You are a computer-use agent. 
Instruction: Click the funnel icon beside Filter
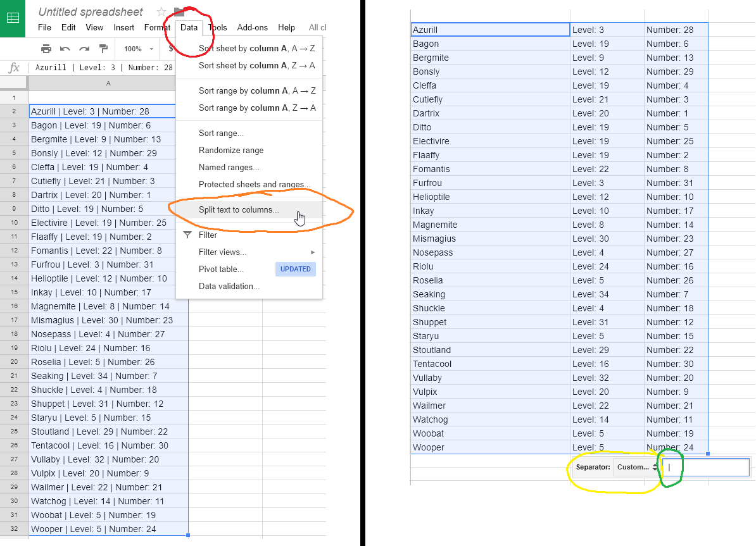pyautogui.click(x=187, y=235)
